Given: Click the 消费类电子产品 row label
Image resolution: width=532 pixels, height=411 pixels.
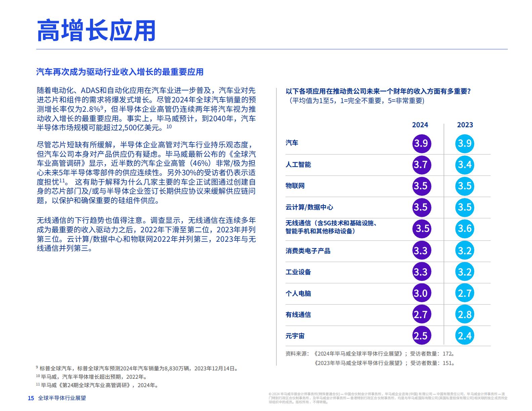Looking at the screenshot, I should [308, 251].
